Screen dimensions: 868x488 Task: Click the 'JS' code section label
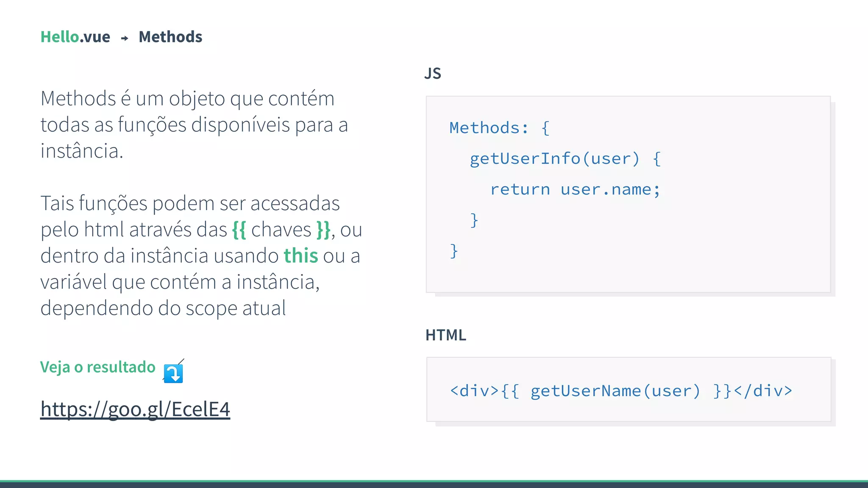tap(433, 73)
